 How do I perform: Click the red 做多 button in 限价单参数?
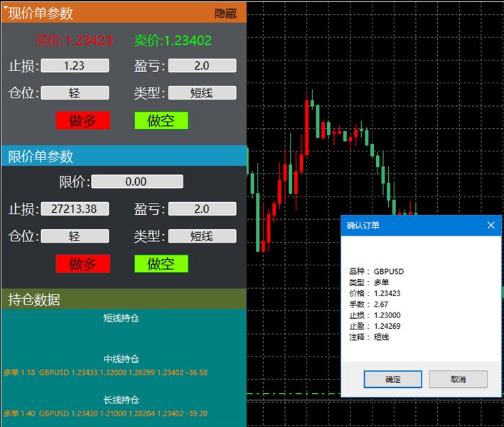[83, 264]
